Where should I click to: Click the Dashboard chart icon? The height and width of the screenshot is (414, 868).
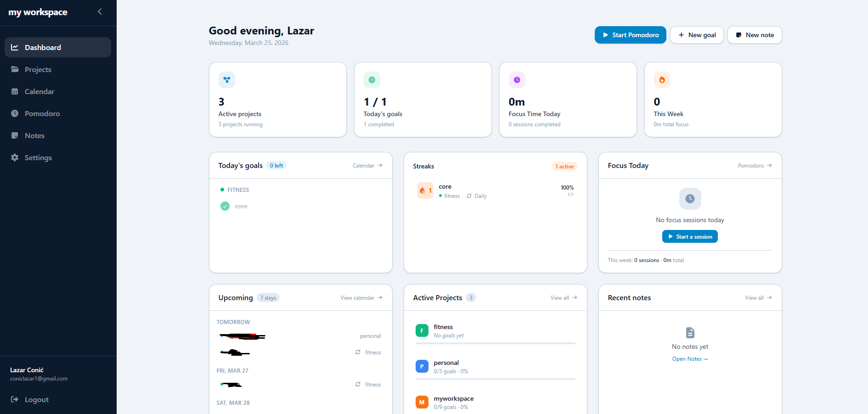pos(15,47)
